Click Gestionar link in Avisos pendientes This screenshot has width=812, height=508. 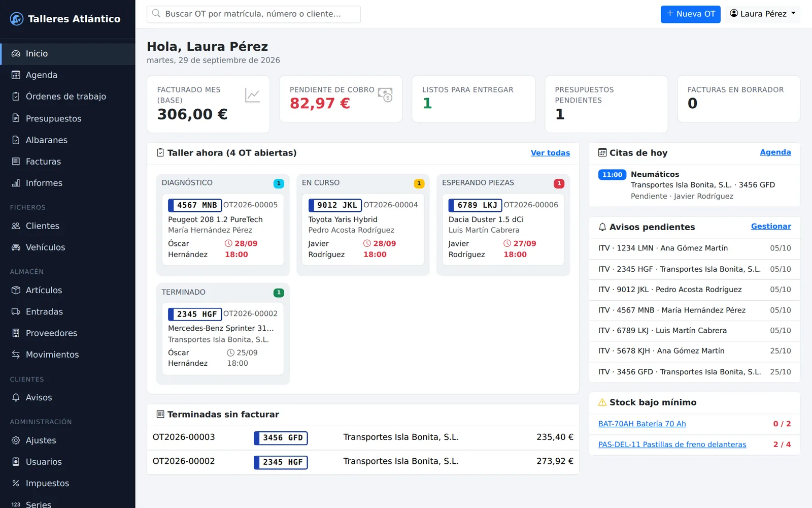pyautogui.click(x=771, y=227)
